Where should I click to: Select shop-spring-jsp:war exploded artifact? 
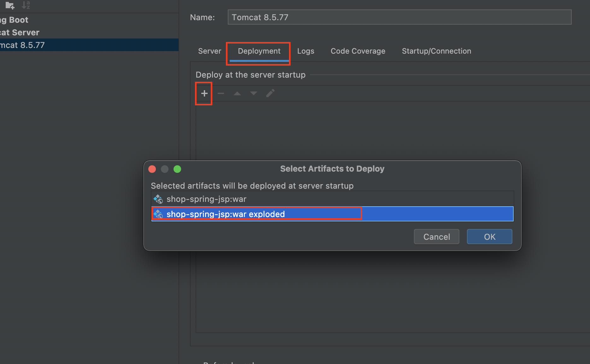[x=333, y=214]
